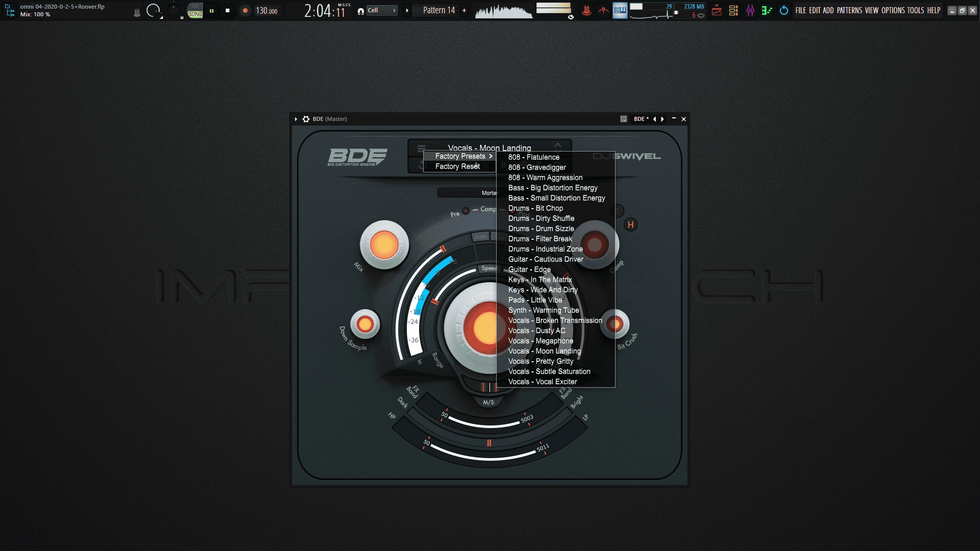This screenshot has height=551, width=980.
Task: Click the red multilink controllers icon
Action: [603, 10]
